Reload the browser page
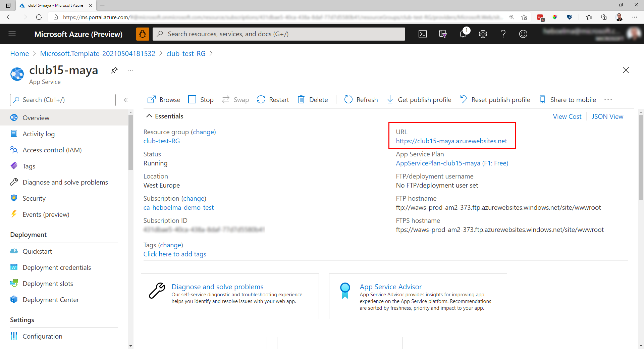This screenshot has height=349, width=644. 39,17
